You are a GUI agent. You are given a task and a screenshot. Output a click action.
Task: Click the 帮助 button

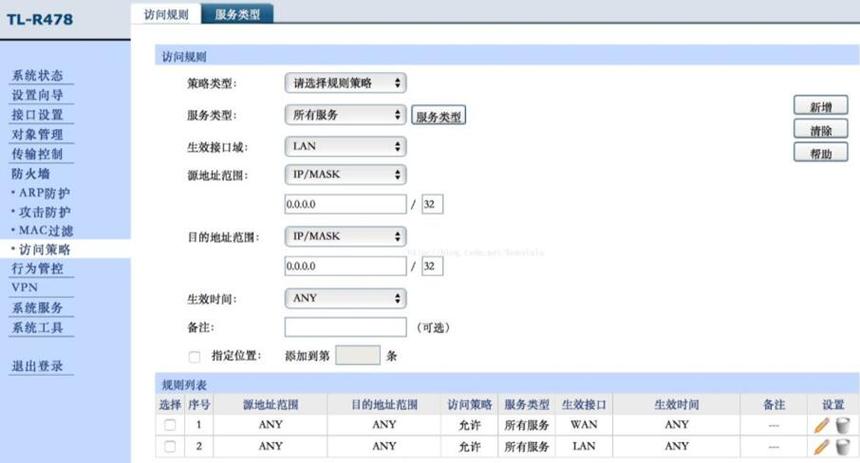[821, 153]
